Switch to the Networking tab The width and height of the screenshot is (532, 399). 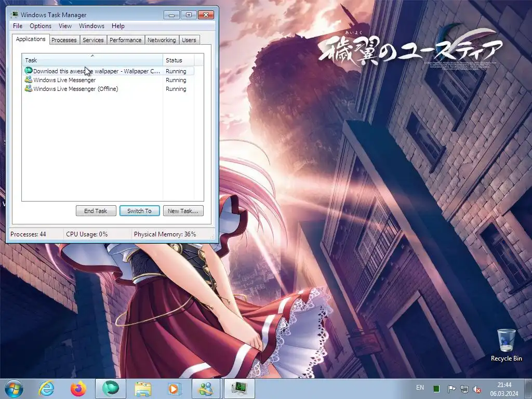point(162,40)
